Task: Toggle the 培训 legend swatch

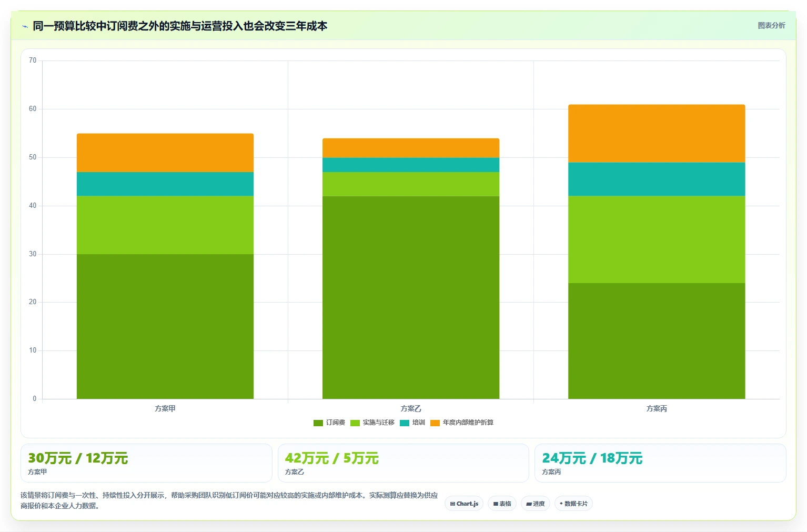Action: tap(405, 423)
